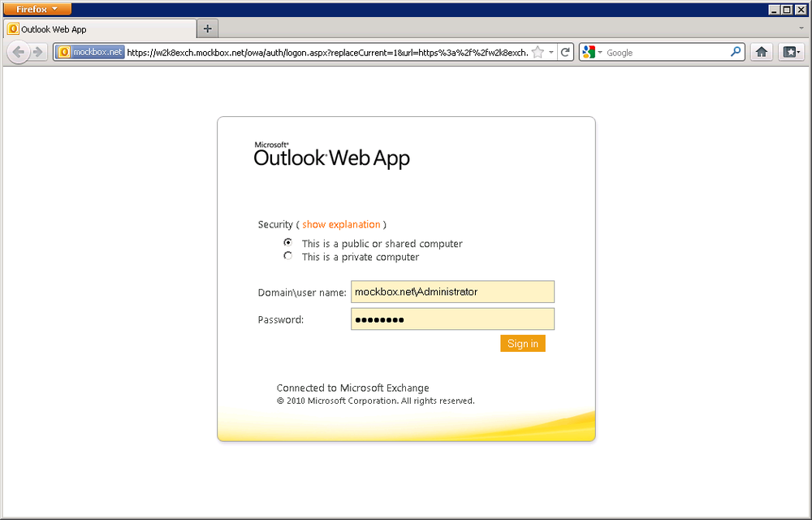
Task: Open the Bookmarks menu button
Action: click(791, 52)
